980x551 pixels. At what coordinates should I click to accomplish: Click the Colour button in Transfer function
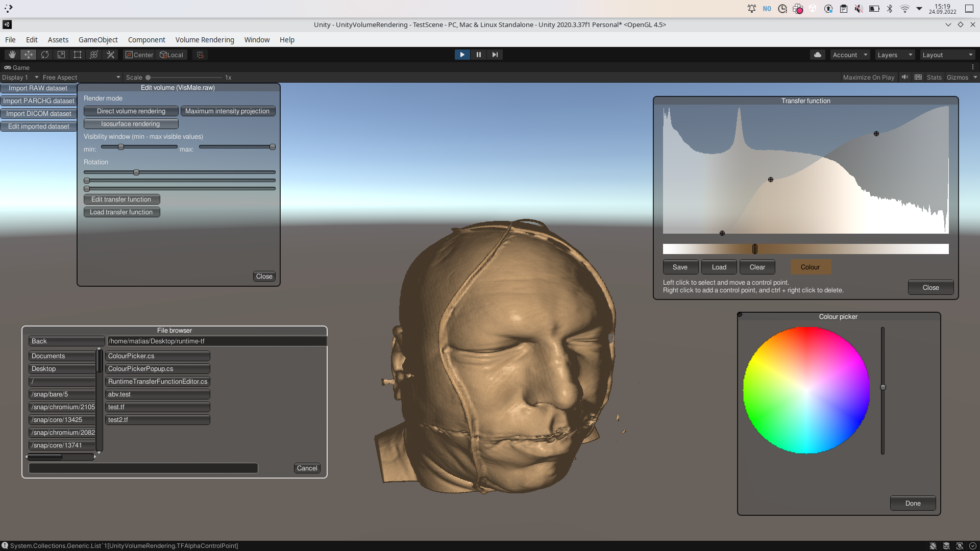point(810,267)
